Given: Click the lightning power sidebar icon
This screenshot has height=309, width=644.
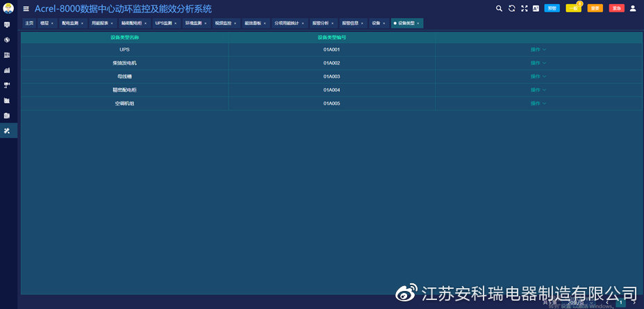Looking at the screenshot, I should [x=7, y=40].
